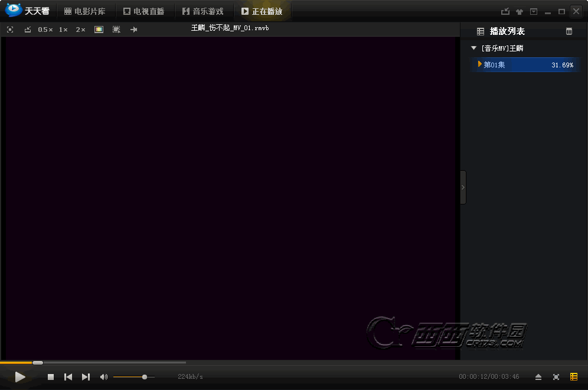
Task: Click the black video display area
Action: [230, 198]
